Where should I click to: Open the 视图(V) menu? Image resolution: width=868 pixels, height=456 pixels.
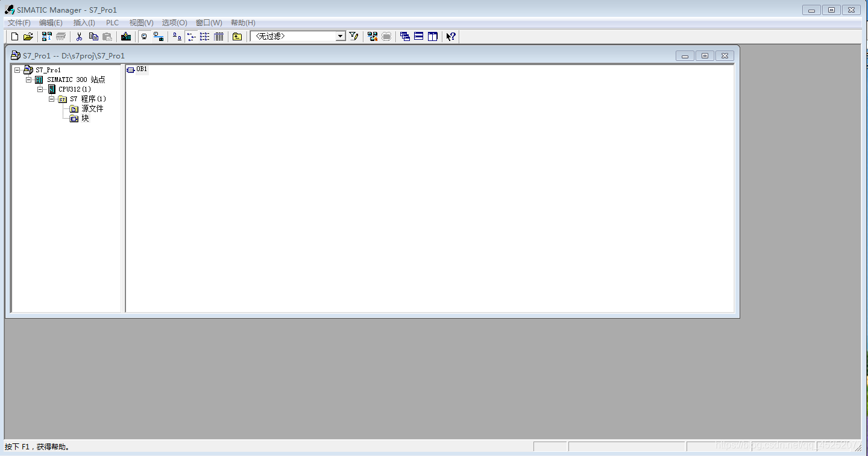[x=142, y=23]
